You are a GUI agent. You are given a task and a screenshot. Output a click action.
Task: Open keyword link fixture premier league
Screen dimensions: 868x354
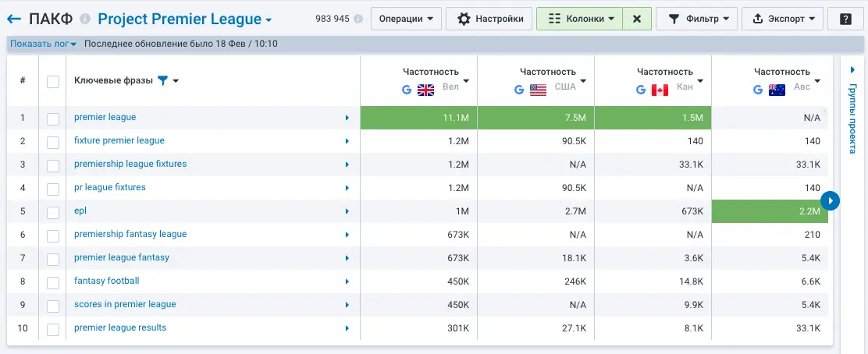click(x=119, y=140)
